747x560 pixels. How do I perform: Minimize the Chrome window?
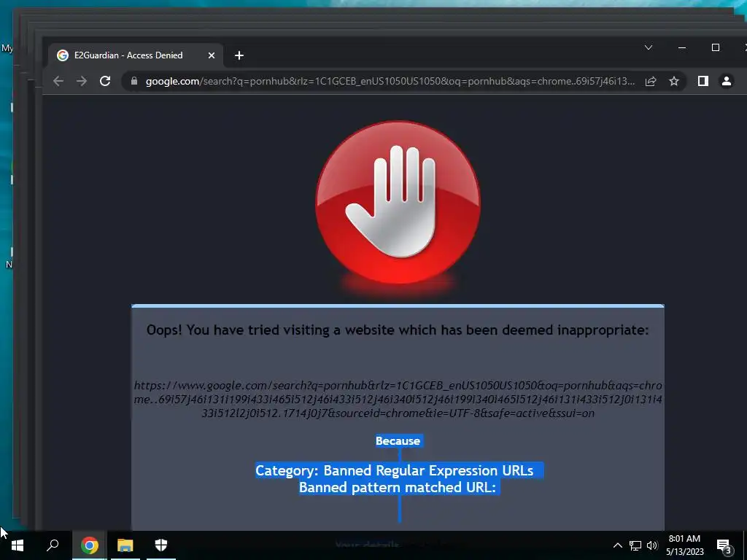682,47
